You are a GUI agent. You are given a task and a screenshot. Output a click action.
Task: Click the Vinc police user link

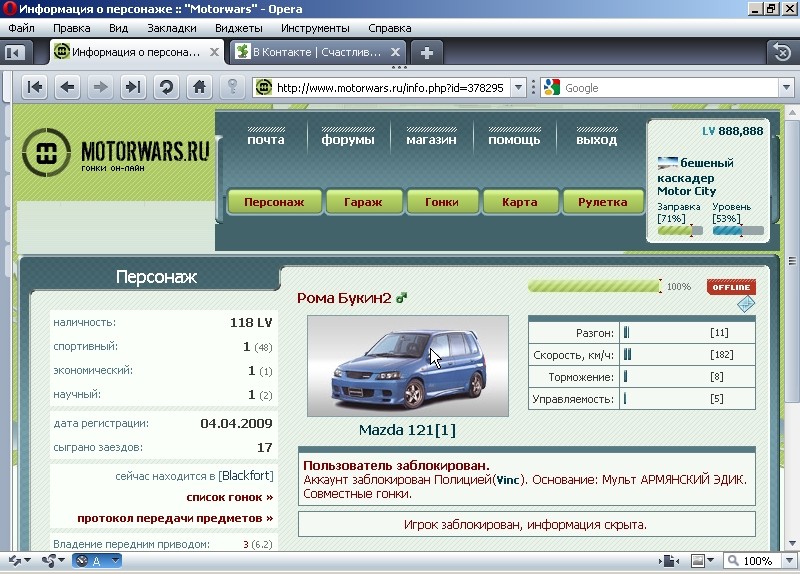click(x=508, y=480)
